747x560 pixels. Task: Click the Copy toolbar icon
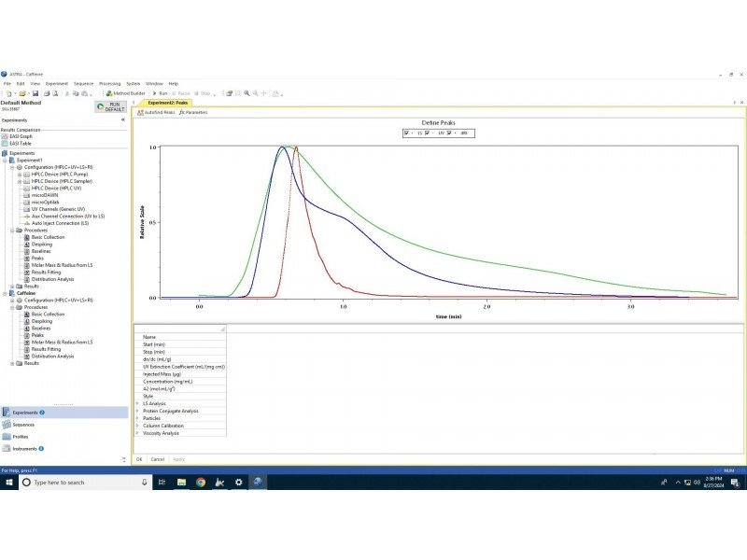(76, 94)
